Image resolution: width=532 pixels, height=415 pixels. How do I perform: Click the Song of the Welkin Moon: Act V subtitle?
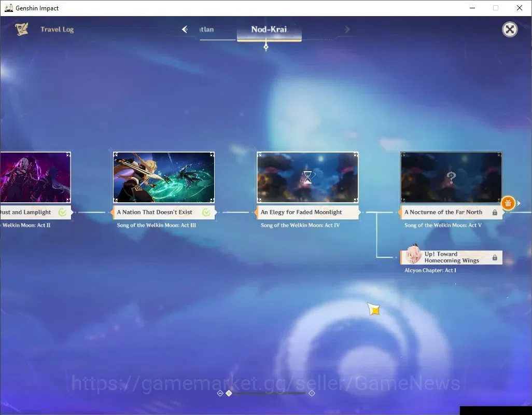pos(443,225)
